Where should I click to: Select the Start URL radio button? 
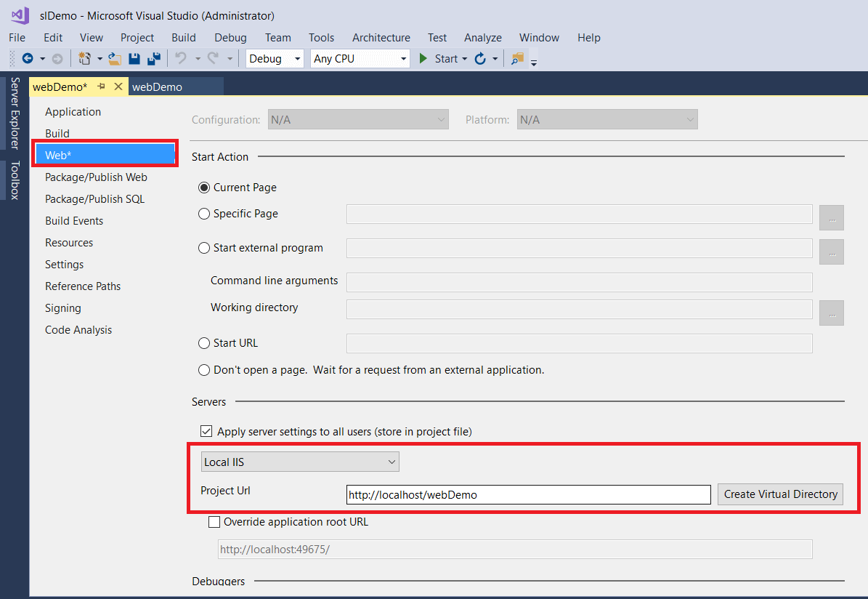(203, 343)
